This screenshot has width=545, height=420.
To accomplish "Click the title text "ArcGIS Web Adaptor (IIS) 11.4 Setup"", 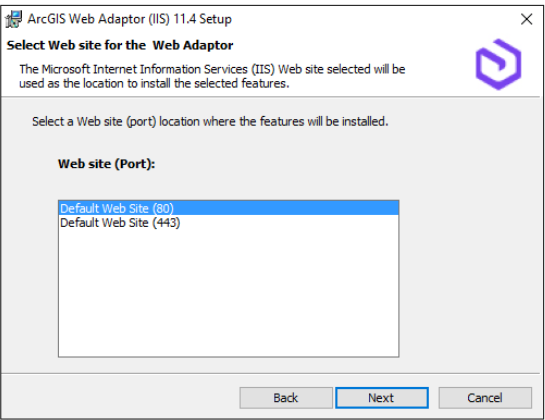I will click(x=129, y=19).
